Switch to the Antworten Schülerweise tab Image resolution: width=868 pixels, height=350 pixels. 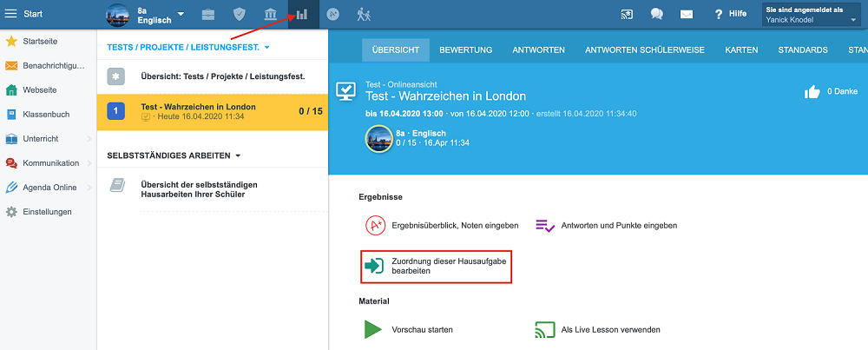(645, 50)
